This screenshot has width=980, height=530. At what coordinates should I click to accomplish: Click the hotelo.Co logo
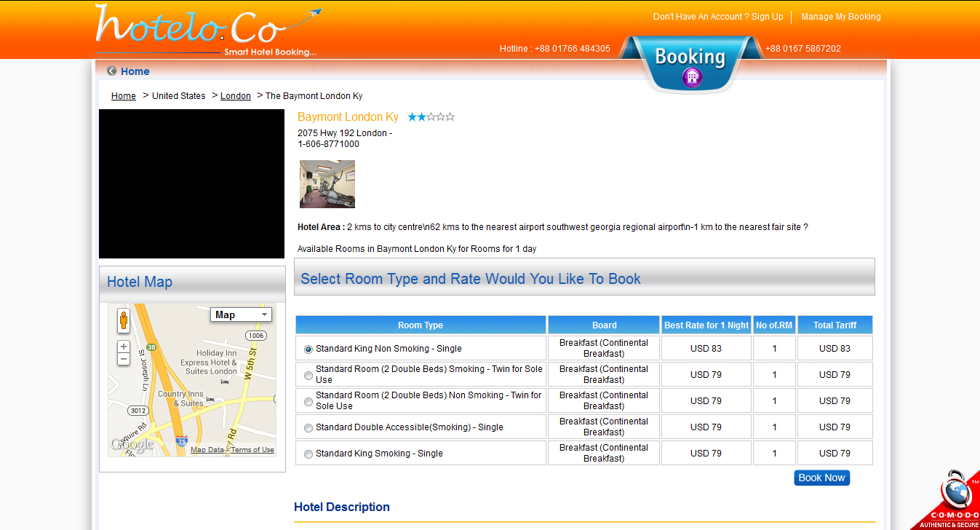pyautogui.click(x=208, y=30)
